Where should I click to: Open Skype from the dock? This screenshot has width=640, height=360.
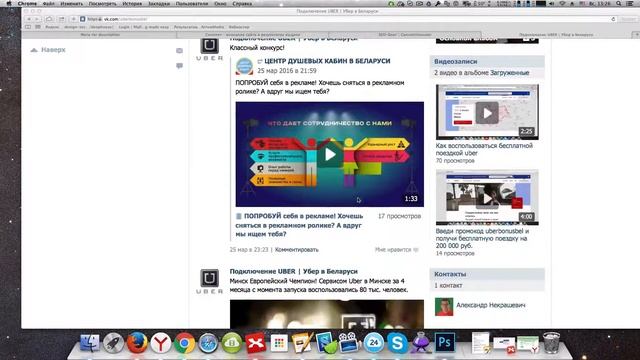pyautogui.click(x=397, y=343)
